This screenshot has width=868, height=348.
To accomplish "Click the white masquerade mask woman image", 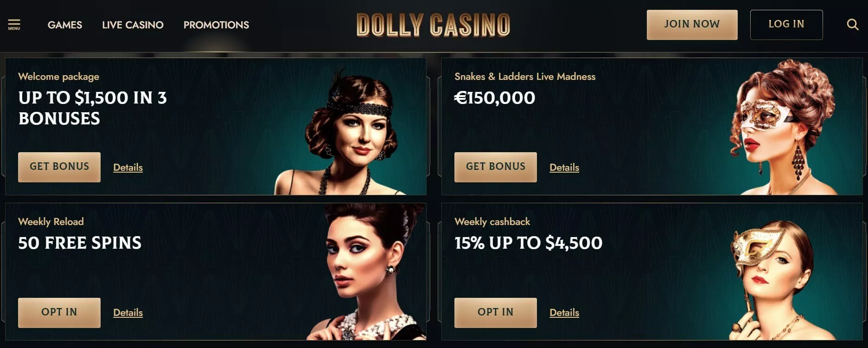I will pos(784,127).
